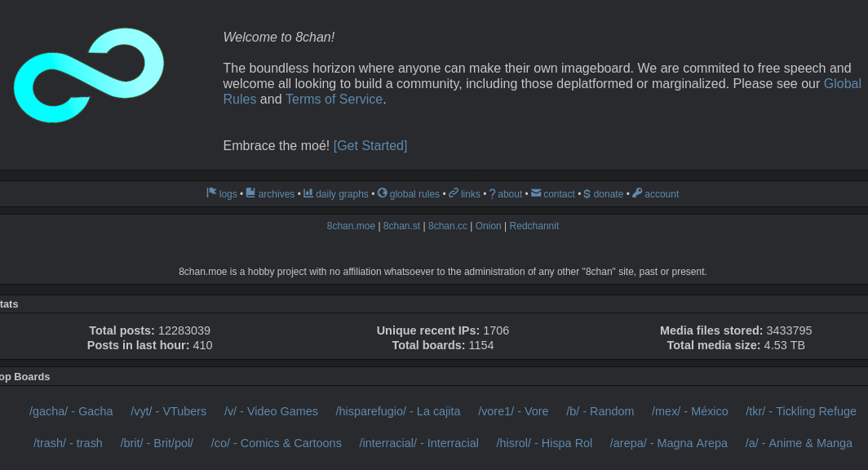Screen dimensions: 868x470
Task: Click the bar chart icon for daily graphs
Action: (x=308, y=193)
